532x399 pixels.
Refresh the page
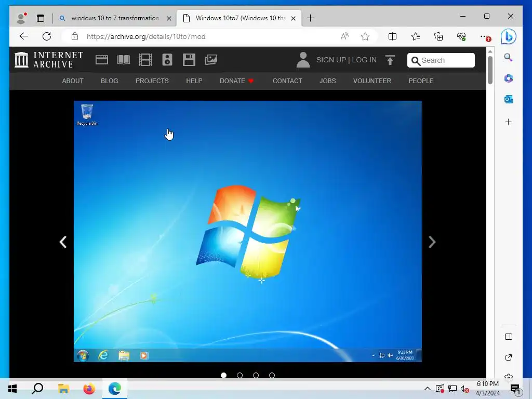[47, 36]
